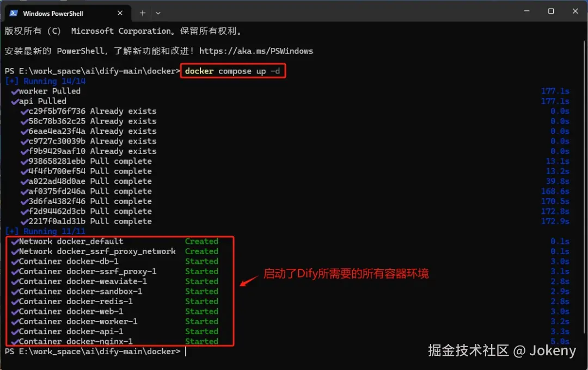The image size is (588, 370).
Task: Click the 'Running 14/14' status line
Action: [x=45, y=81]
